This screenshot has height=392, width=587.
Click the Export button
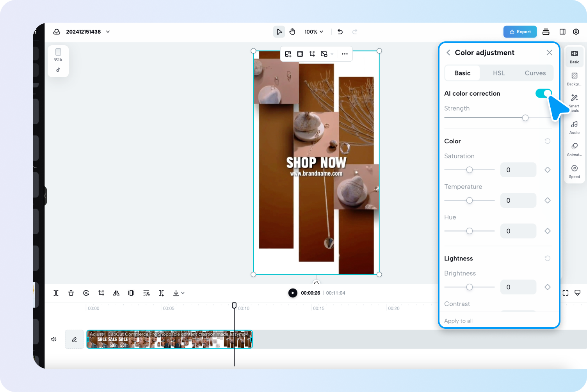point(520,32)
